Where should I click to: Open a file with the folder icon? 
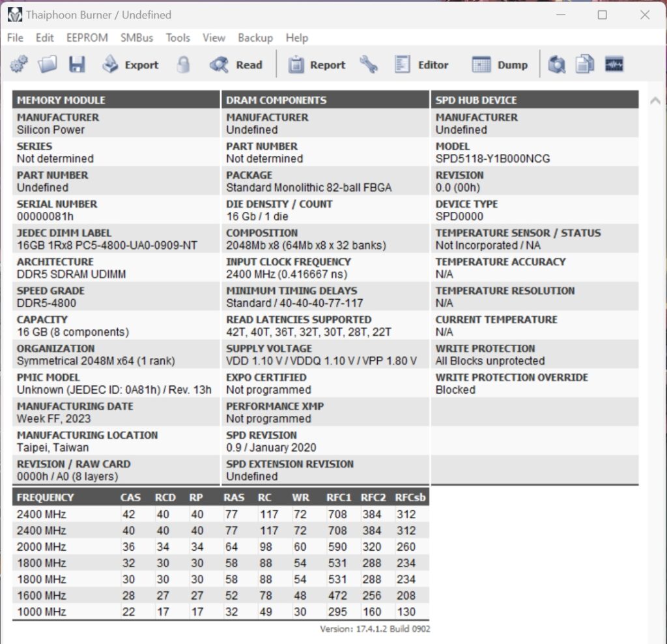(x=47, y=65)
